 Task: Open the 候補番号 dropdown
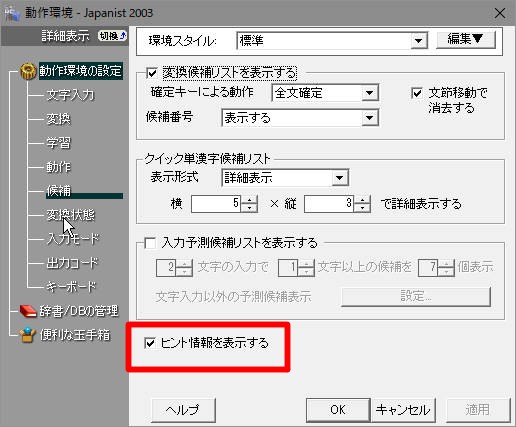click(x=369, y=118)
